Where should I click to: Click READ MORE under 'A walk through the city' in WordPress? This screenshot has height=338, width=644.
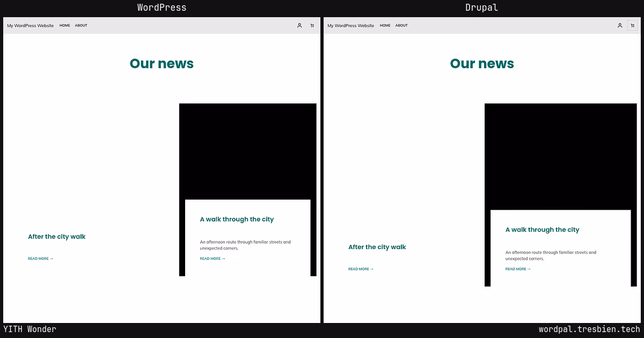pyautogui.click(x=213, y=259)
